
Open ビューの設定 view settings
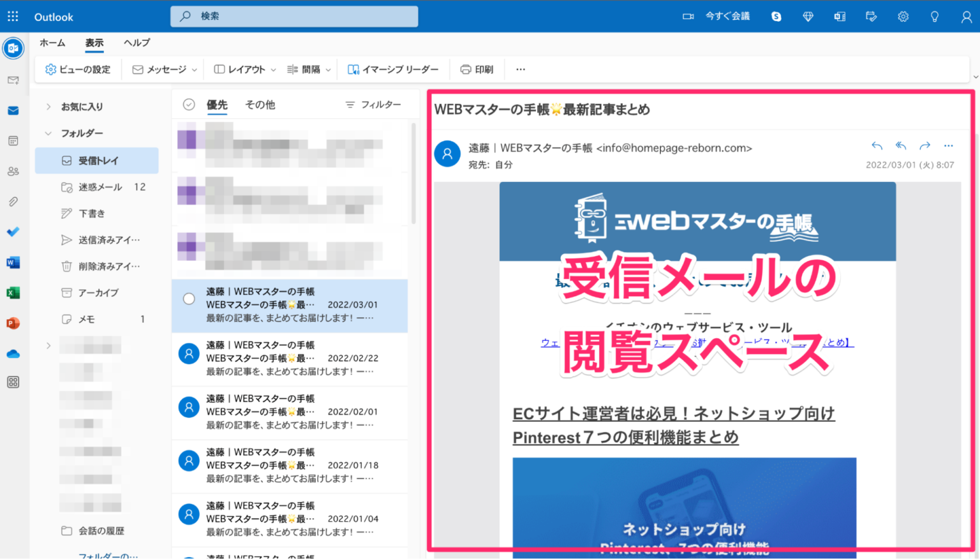point(78,70)
